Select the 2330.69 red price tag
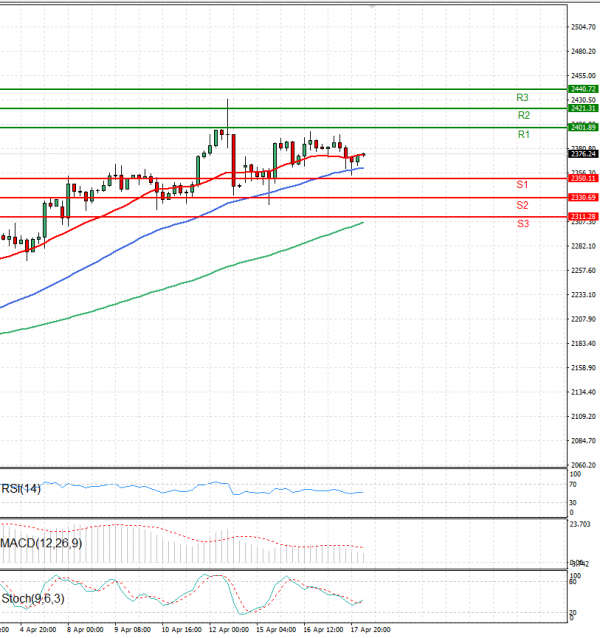Image resolution: width=600 pixels, height=638 pixels. [583, 197]
